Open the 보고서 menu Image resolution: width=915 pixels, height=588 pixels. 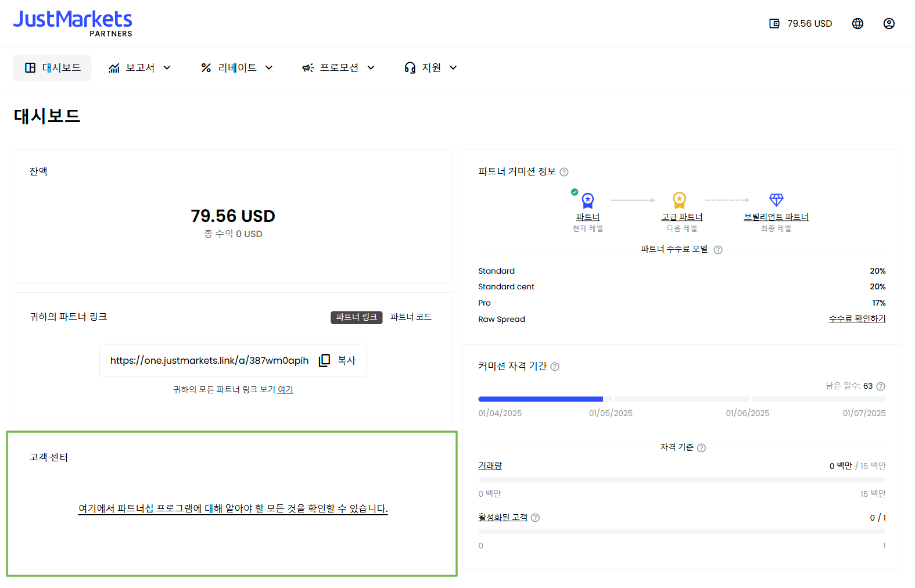(140, 68)
